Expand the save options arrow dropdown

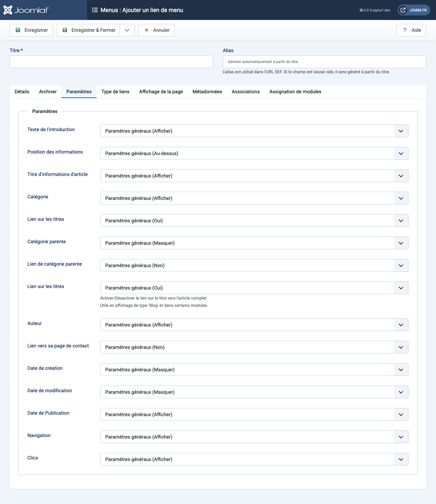tap(127, 30)
